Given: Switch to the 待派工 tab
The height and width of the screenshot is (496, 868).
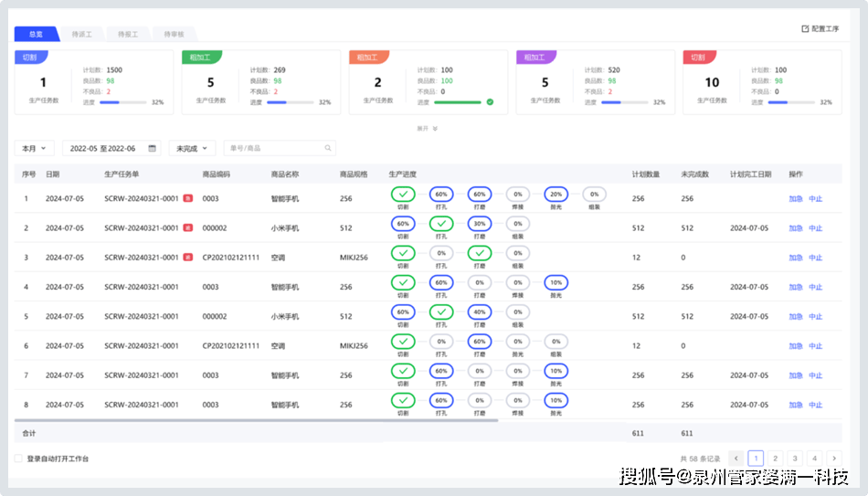Looking at the screenshot, I should point(82,35).
